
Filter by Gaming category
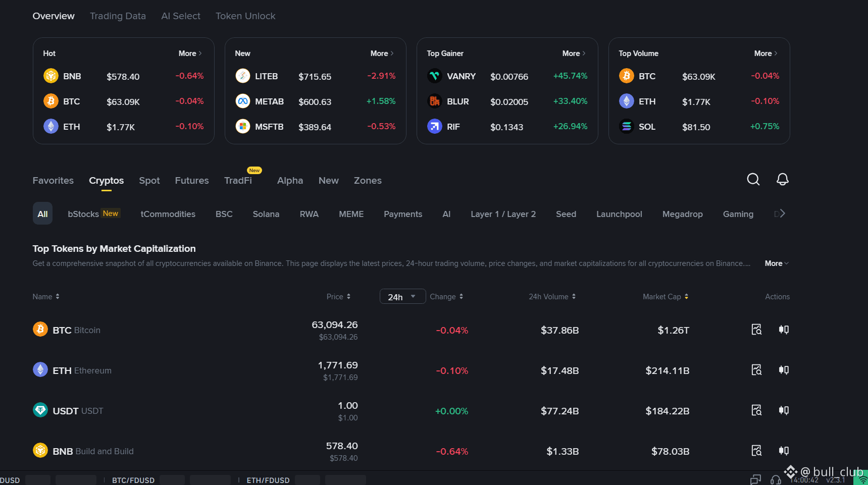pos(738,214)
